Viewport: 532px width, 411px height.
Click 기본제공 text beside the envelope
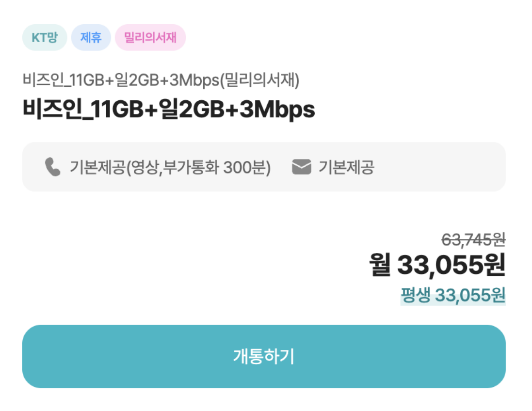coord(346,167)
